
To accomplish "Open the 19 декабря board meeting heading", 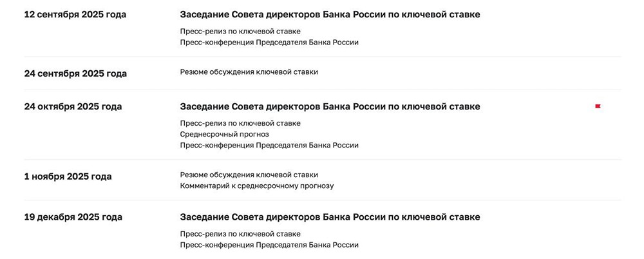I will [x=330, y=217].
